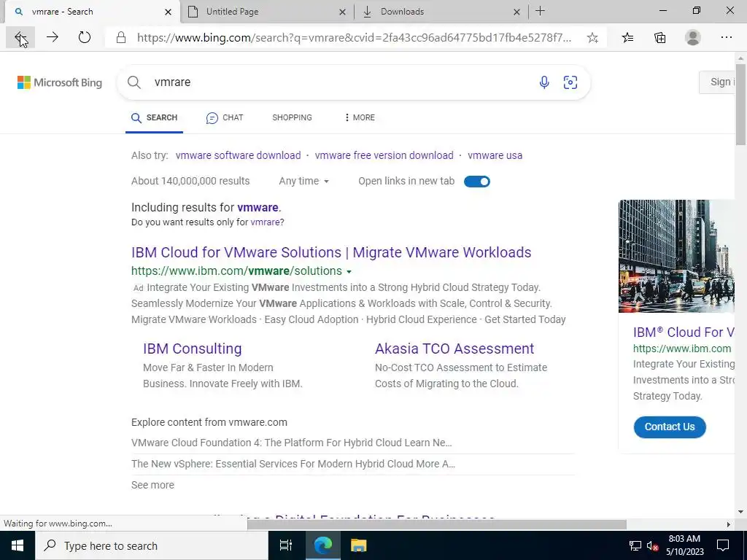Open the MORE search categories menu
The image size is (747, 560).
[360, 117]
